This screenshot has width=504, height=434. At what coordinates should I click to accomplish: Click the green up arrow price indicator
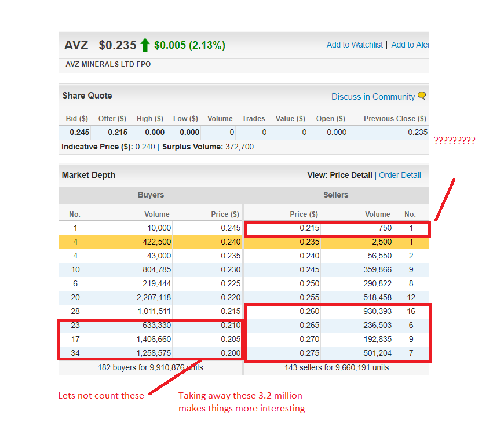pyautogui.click(x=145, y=45)
